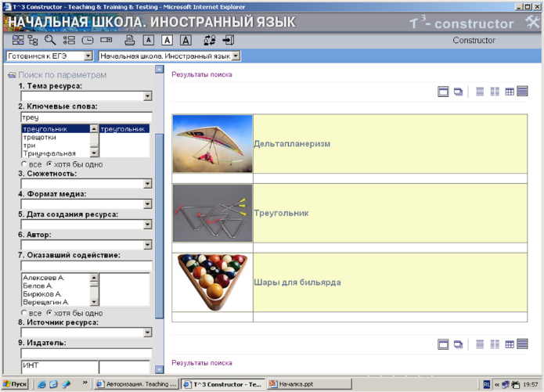Switch to table grid view icon at top
This screenshot has height=392, width=544.
(510, 92)
